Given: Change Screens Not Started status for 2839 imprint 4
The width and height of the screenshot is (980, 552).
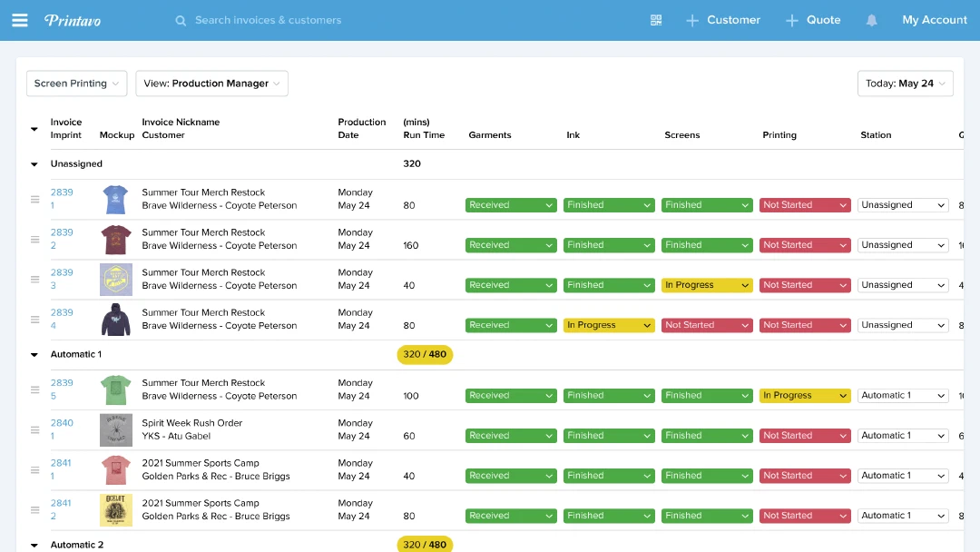Looking at the screenshot, I should (x=707, y=325).
